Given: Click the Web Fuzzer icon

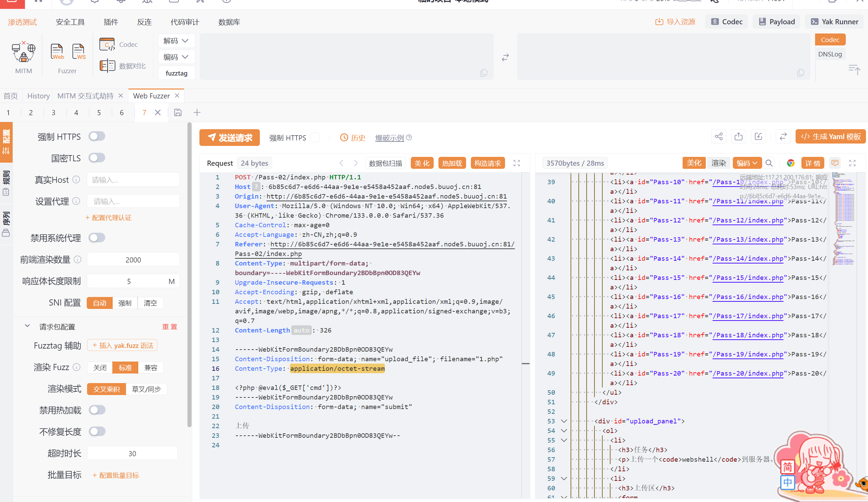Looking at the screenshot, I should tap(57, 52).
